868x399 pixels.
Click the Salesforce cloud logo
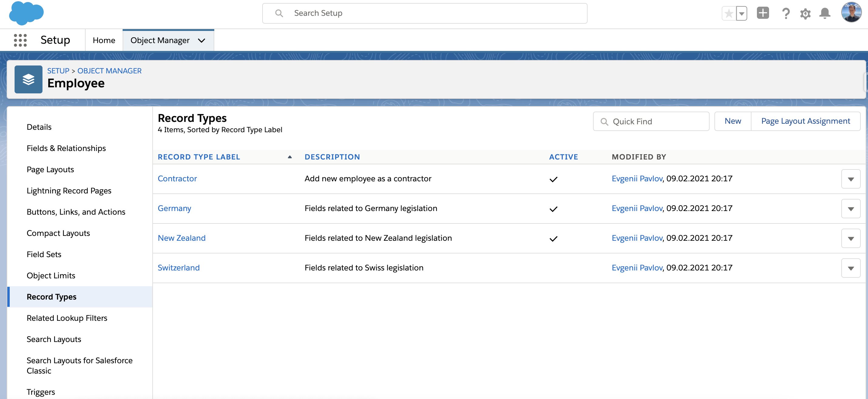click(x=26, y=13)
